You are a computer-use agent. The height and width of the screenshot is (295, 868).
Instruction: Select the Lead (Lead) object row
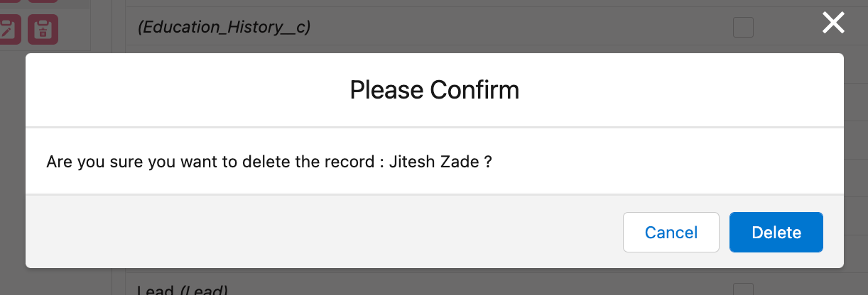click(182, 289)
